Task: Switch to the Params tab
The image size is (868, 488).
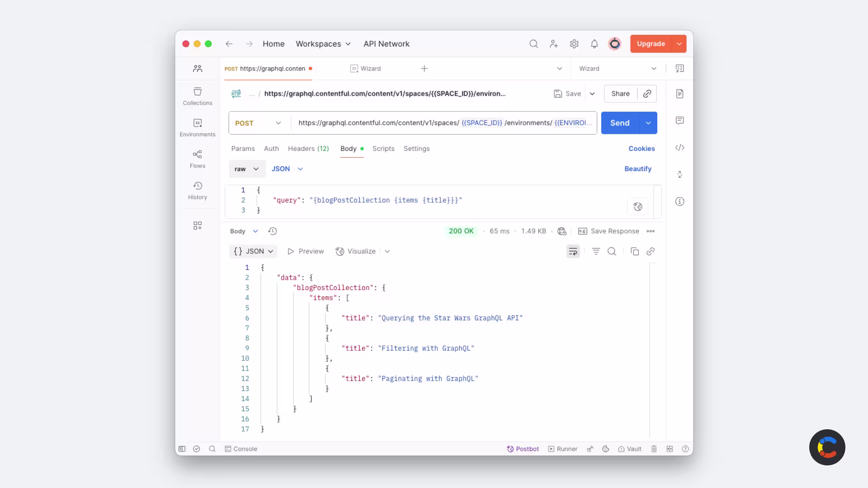Action: [243, 149]
